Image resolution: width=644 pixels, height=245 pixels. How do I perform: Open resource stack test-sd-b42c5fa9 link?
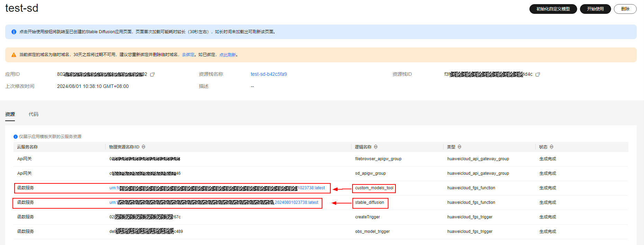tap(269, 74)
